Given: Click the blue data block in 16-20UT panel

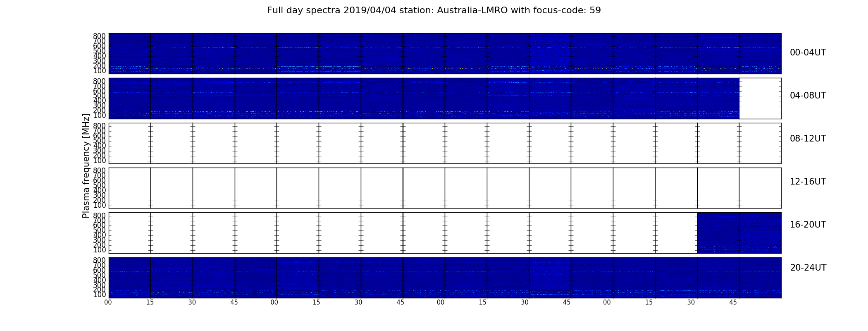Looking at the screenshot, I should click(739, 233).
